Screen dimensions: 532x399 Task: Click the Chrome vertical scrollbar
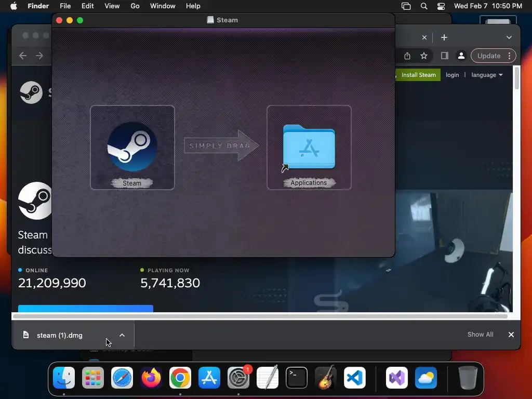click(517, 79)
